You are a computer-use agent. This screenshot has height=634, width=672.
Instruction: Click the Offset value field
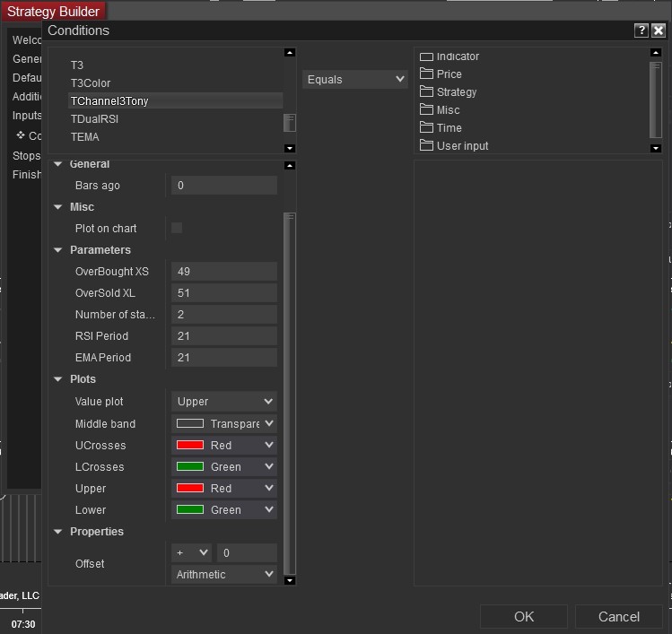[247, 552]
